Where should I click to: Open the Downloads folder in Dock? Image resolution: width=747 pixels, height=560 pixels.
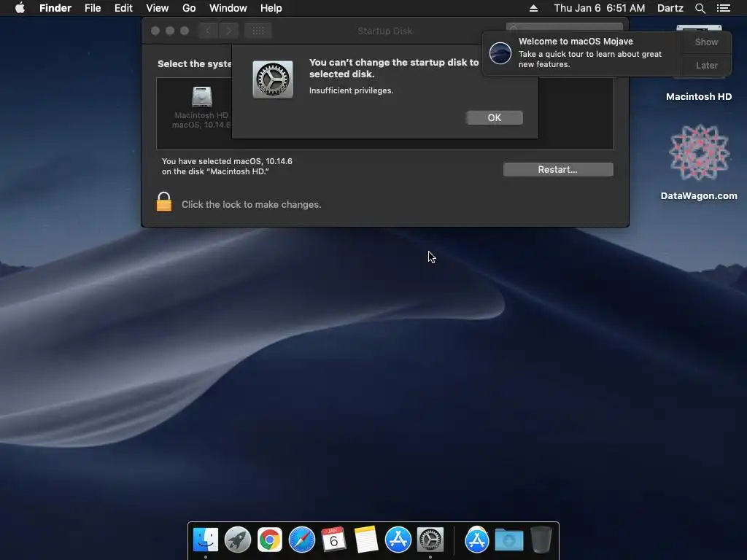coord(508,540)
